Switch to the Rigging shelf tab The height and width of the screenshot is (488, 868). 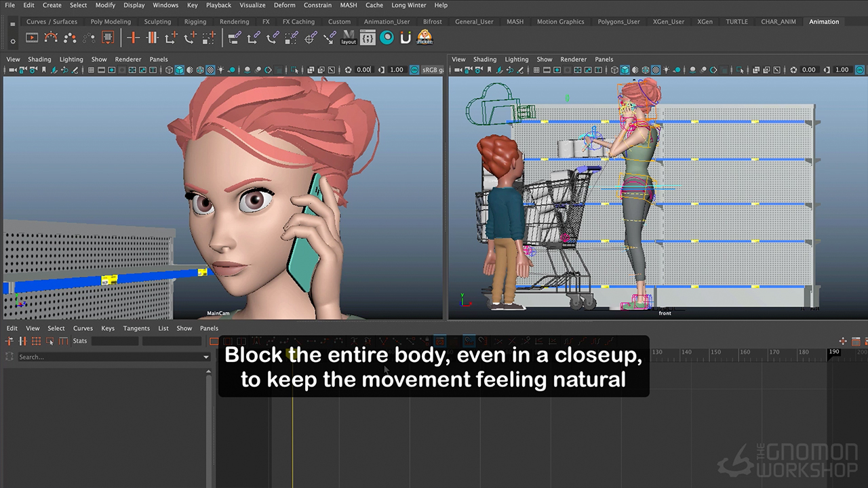(195, 22)
